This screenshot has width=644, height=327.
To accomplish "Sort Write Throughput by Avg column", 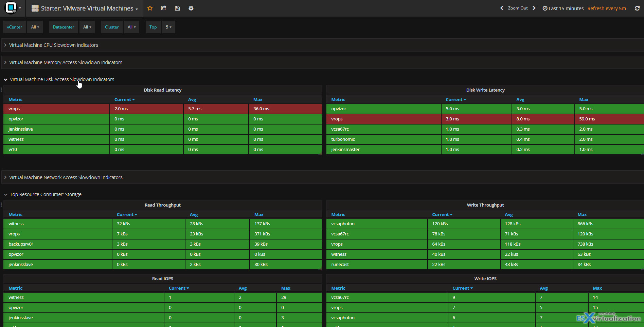I will (x=509, y=214).
